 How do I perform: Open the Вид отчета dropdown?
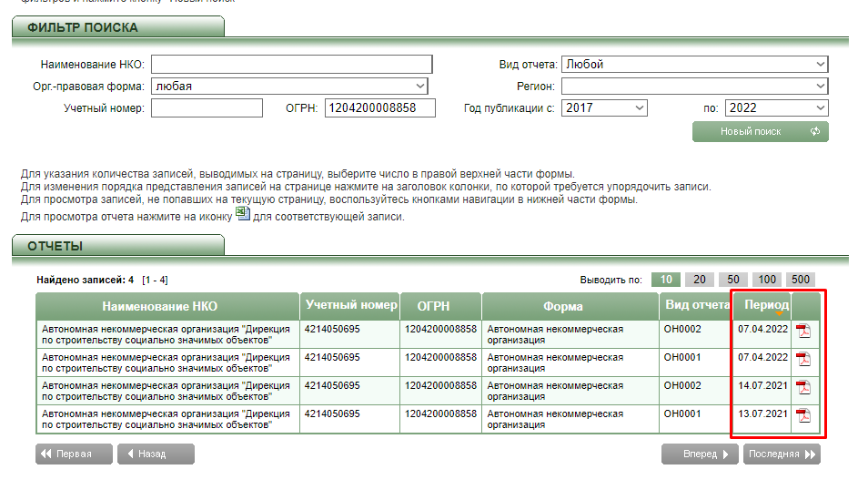click(695, 65)
